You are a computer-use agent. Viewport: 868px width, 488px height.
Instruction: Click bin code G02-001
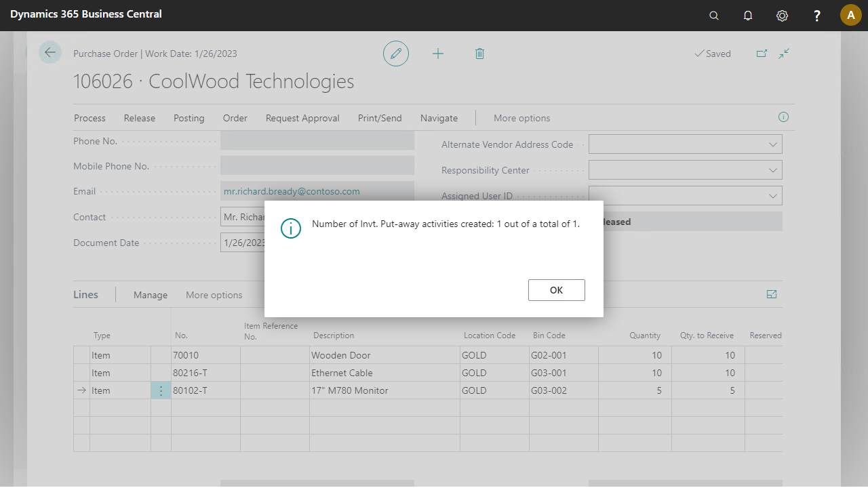click(549, 355)
